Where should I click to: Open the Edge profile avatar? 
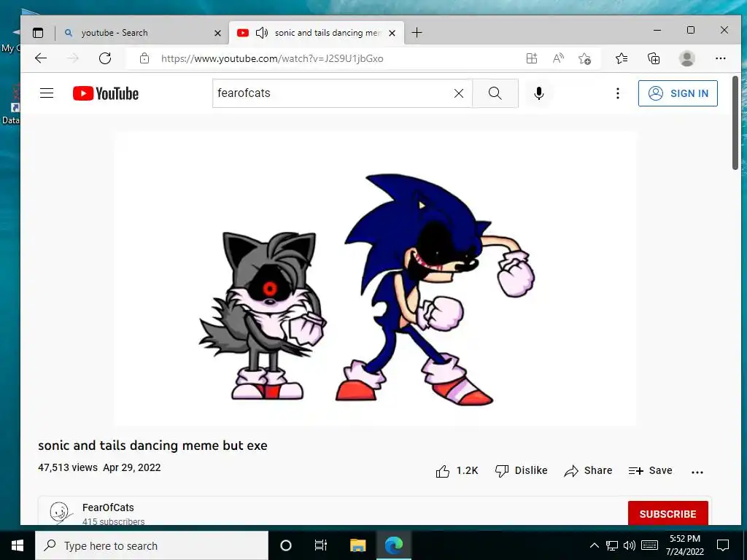(x=686, y=58)
